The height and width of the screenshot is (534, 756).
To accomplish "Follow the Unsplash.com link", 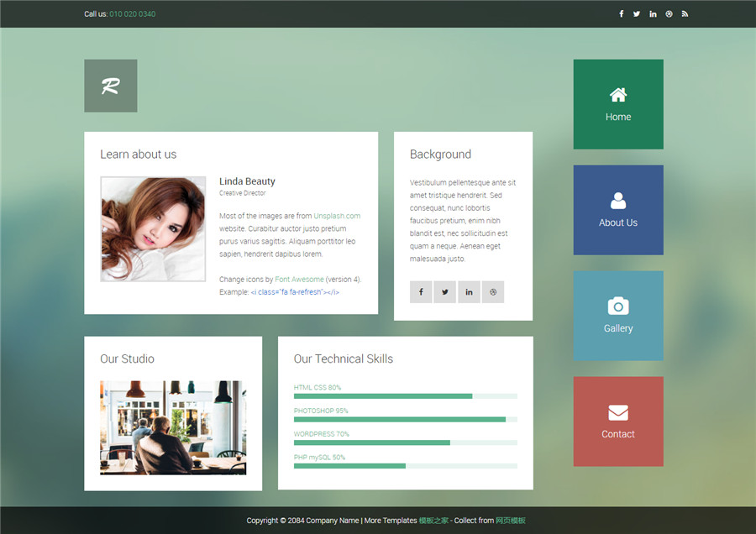I will (x=337, y=216).
